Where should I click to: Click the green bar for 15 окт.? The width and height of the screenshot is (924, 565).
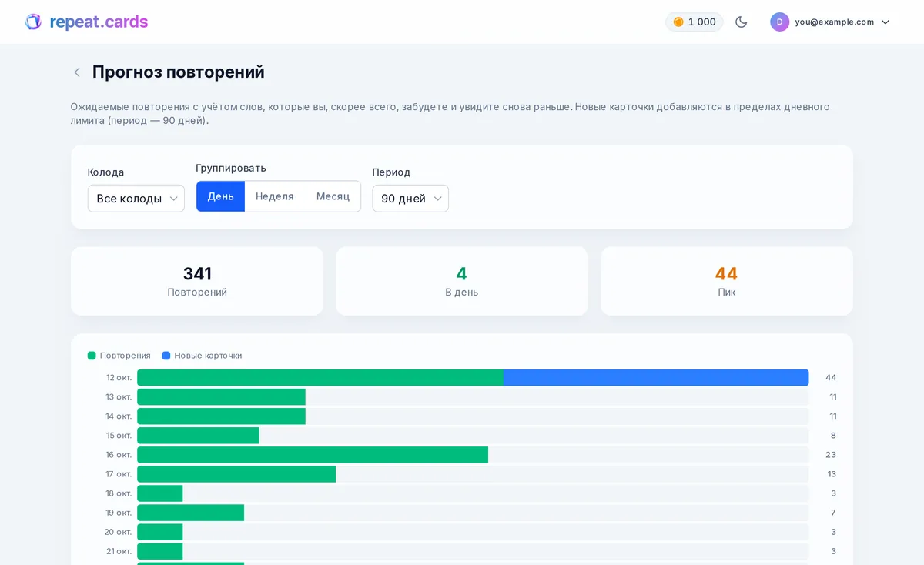pyautogui.click(x=198, y=436)
